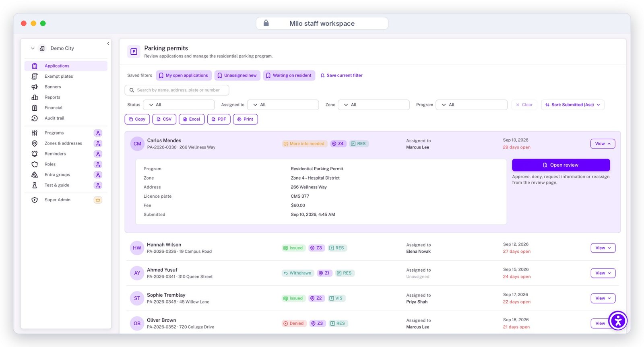
Task: Export the list as PDF
Action: [x=219, y=119]
